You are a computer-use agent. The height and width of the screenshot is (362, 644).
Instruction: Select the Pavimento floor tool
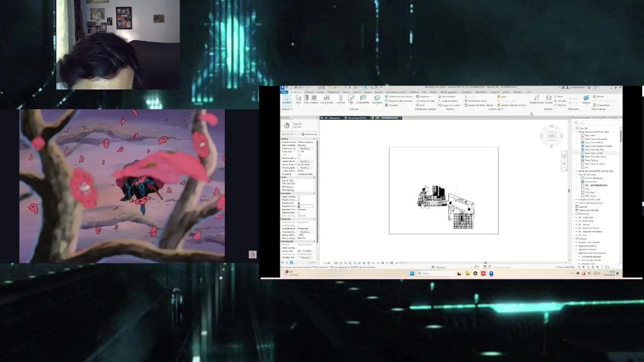(x=377, y=99)
